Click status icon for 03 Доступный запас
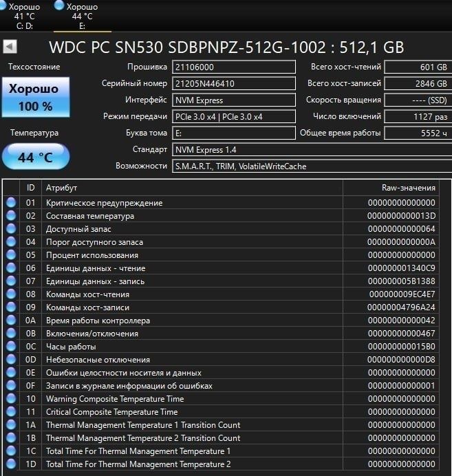Viewport: 452px width, 476px height. coord(11,228)
